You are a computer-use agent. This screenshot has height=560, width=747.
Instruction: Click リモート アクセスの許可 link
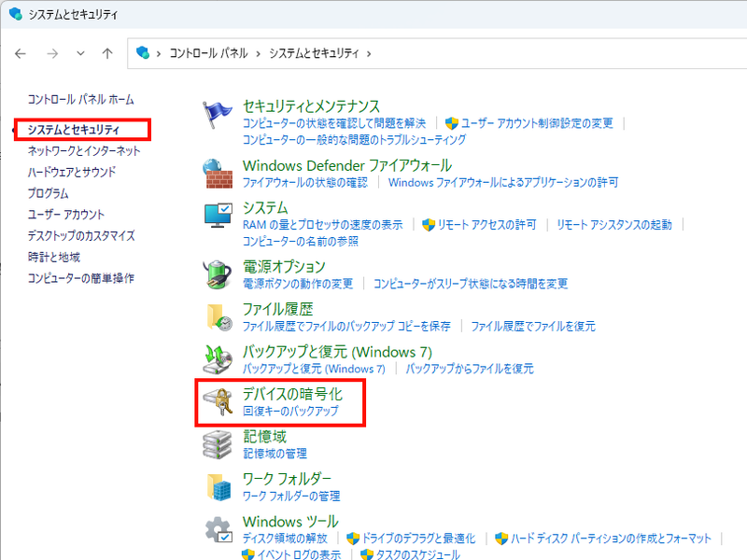(486, 225)
